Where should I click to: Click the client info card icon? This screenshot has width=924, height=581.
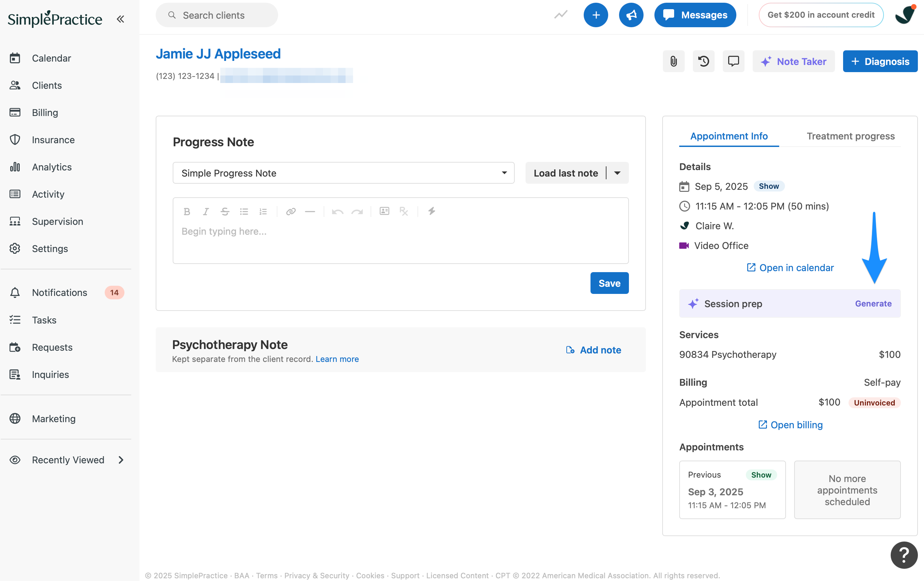coord(384,211)
